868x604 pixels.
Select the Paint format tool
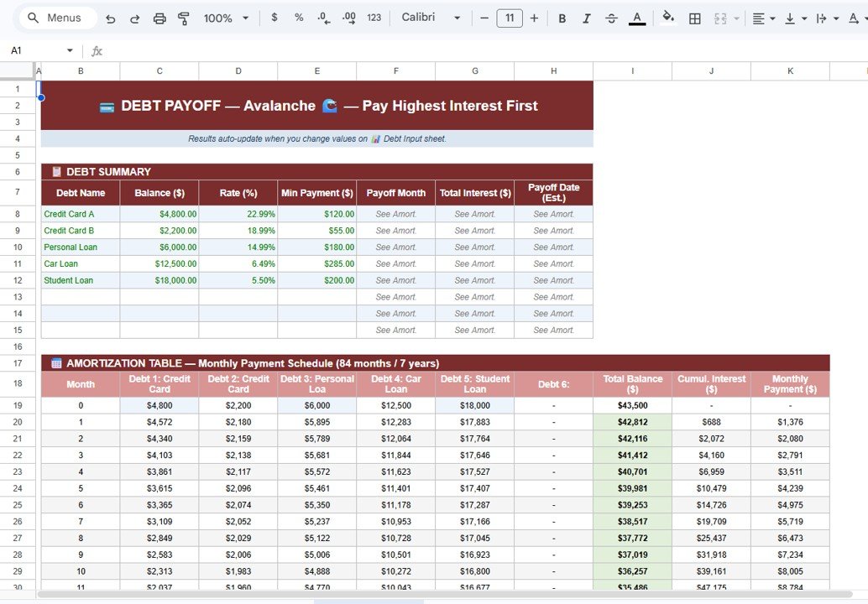[x=184, y=18]
